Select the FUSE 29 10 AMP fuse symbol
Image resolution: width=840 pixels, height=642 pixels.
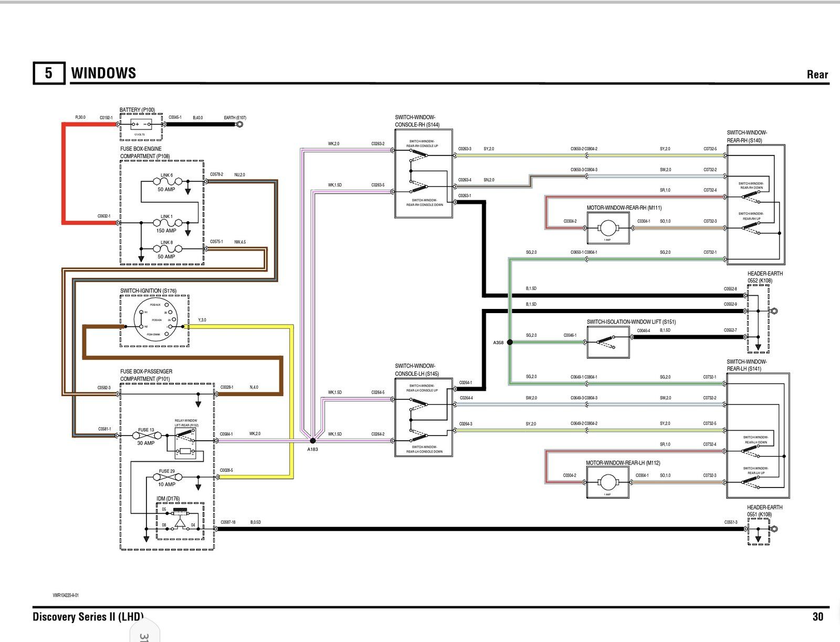(x=167, y=477)
